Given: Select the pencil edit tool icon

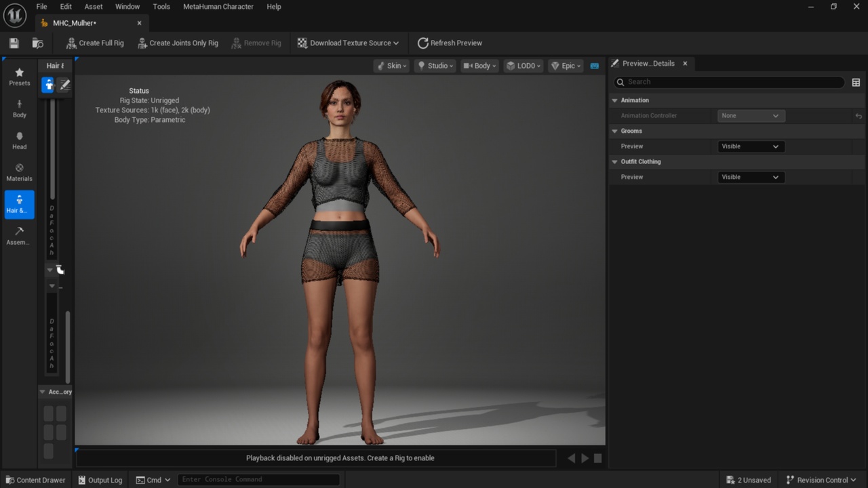Looking at the screenshot, I should [x=64, y=85].
